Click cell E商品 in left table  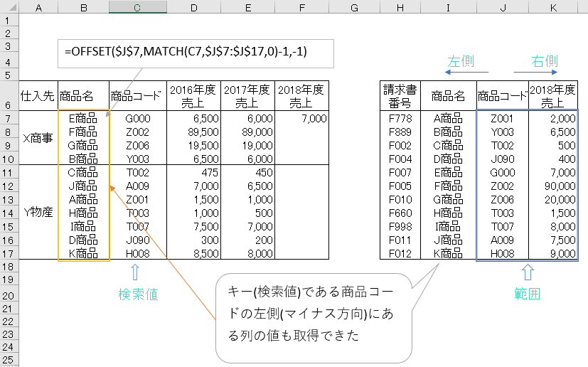point(83,119)
